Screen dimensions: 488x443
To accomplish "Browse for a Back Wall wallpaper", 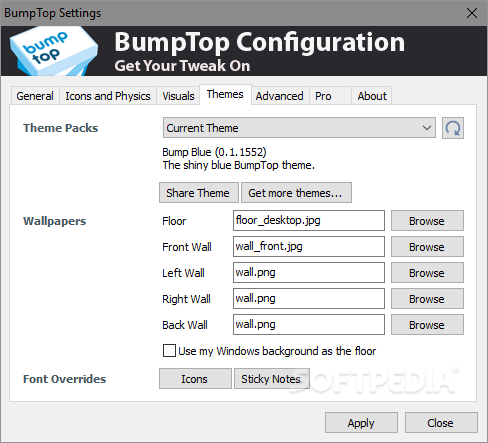I will [427, 325].
